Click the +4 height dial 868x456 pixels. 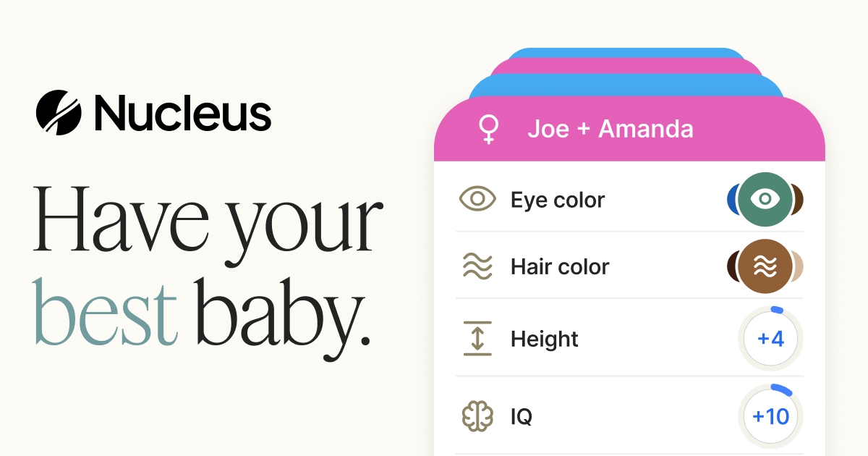pos(771,338)
